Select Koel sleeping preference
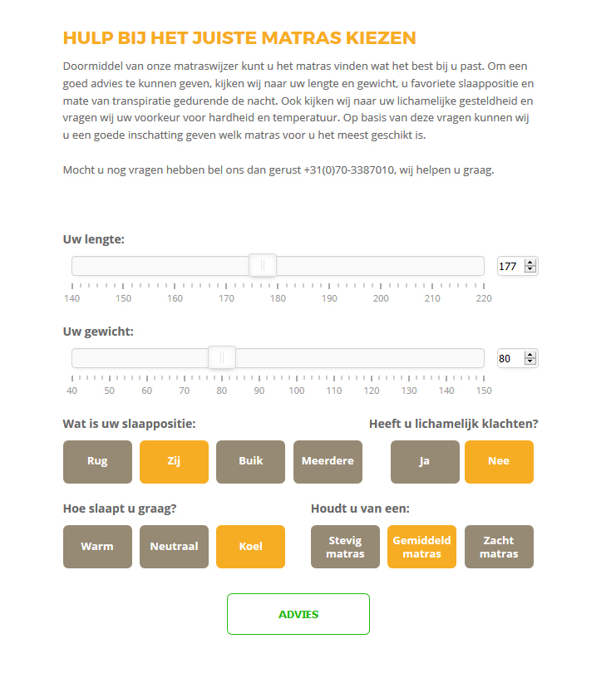Viewport: 616px width, 683px height. (x=251, y=547)
